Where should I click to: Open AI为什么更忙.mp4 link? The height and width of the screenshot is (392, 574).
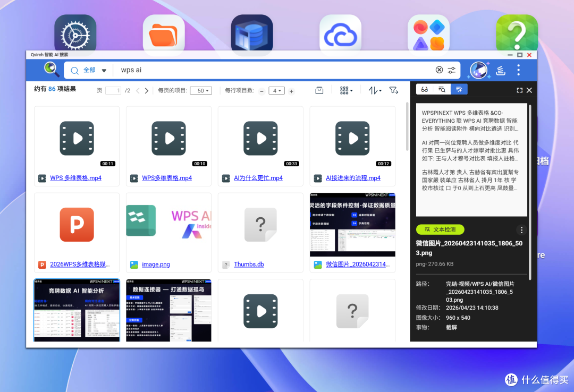[x=258, y=178]
